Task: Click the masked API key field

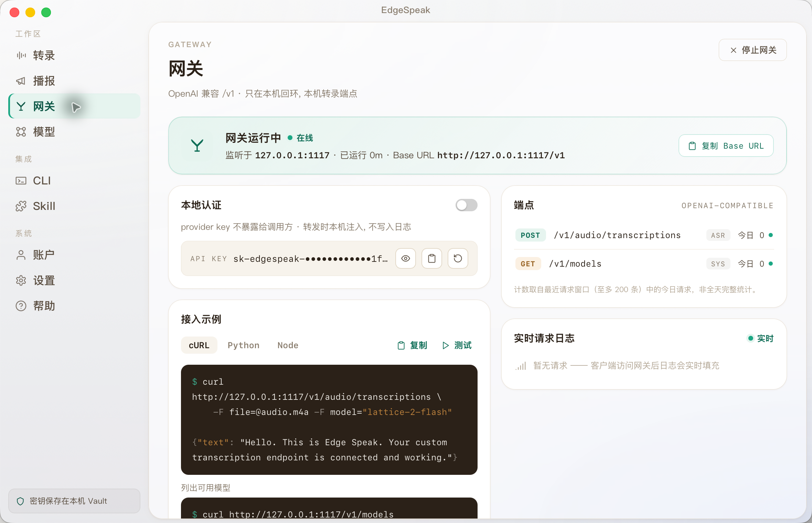Action: coord(310,259)
